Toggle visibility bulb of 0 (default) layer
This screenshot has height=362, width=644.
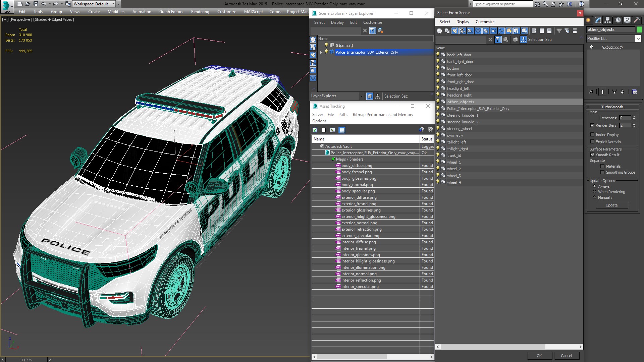pos(326,45)
